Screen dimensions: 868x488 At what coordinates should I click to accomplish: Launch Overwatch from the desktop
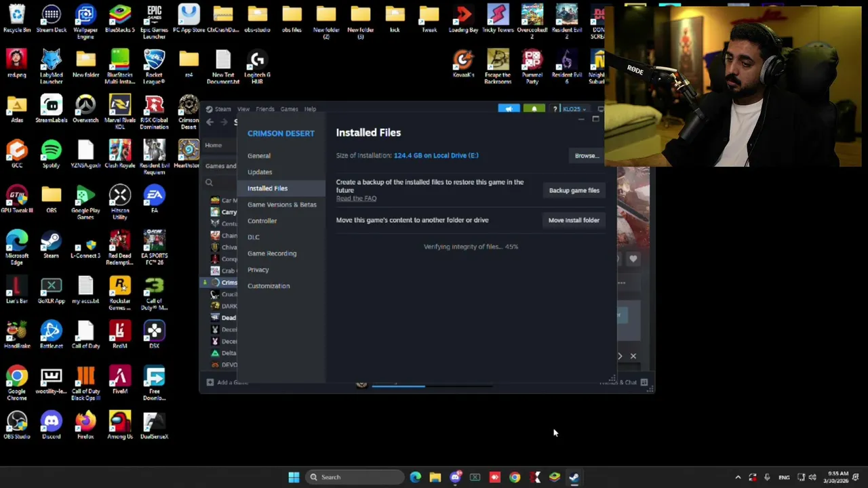tap(85, 108)
